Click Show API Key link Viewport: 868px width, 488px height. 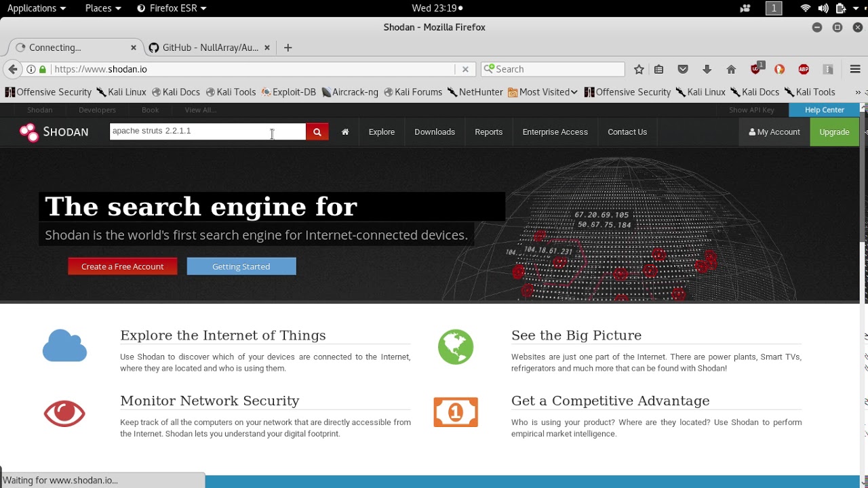pyautogui.click(x=751, y=110)
